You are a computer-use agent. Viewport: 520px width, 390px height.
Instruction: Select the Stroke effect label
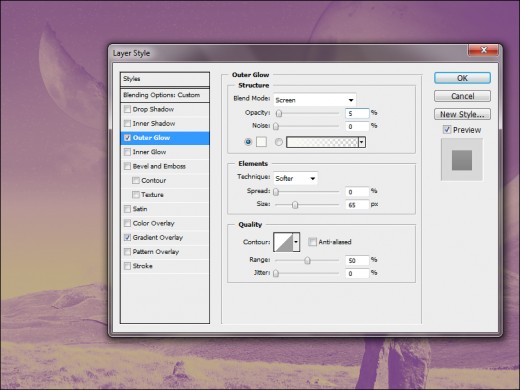click(142, 266)
